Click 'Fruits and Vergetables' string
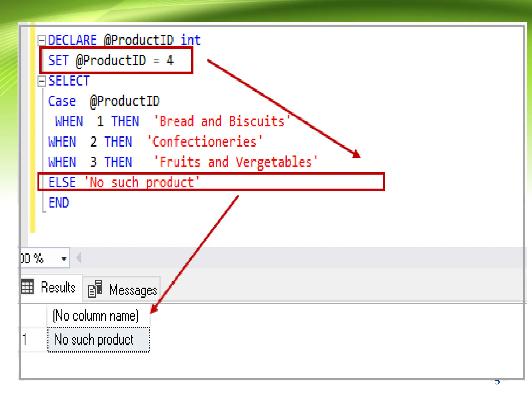Viewport: 532px width, 399px height. pos(235,162)
